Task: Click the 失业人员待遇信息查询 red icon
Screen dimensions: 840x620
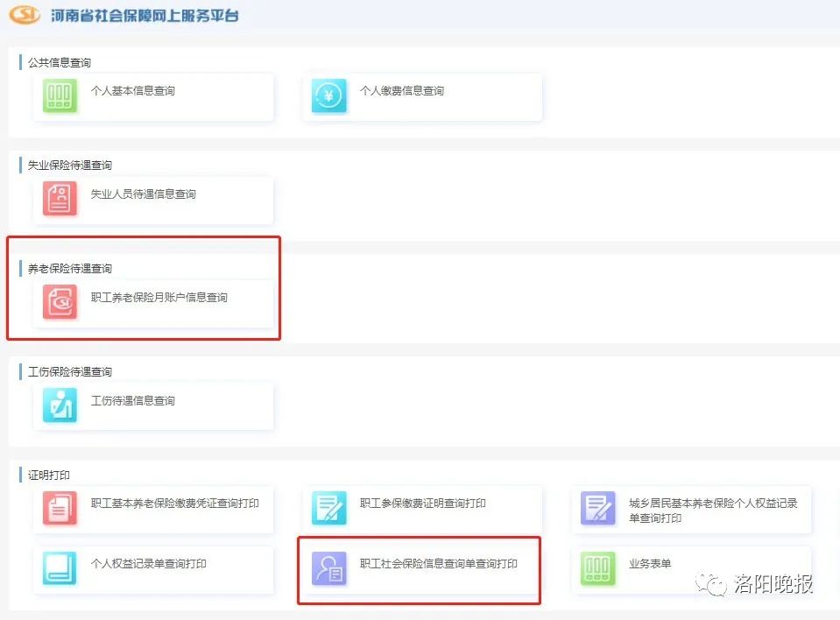Action: 60,199
